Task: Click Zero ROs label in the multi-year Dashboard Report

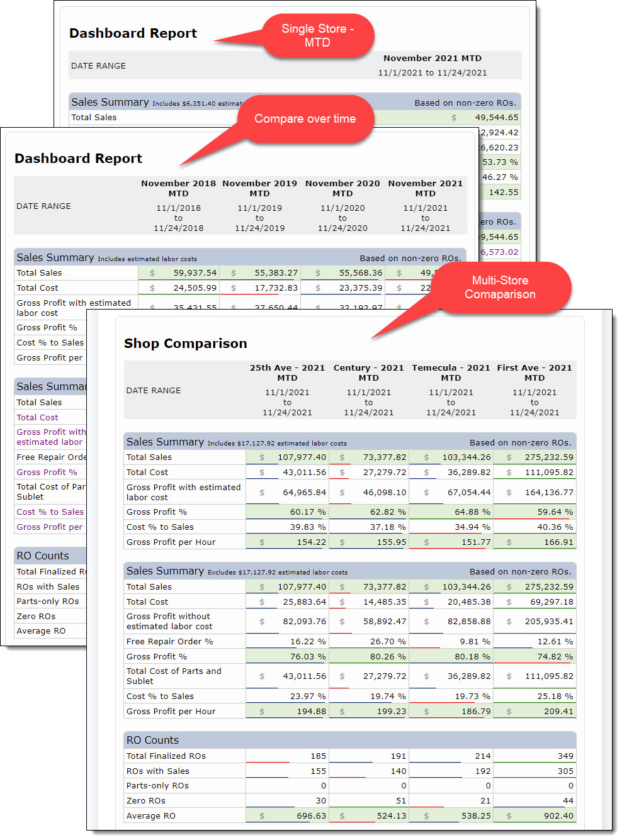Action: pyautogui.click(x=36, y=617)
